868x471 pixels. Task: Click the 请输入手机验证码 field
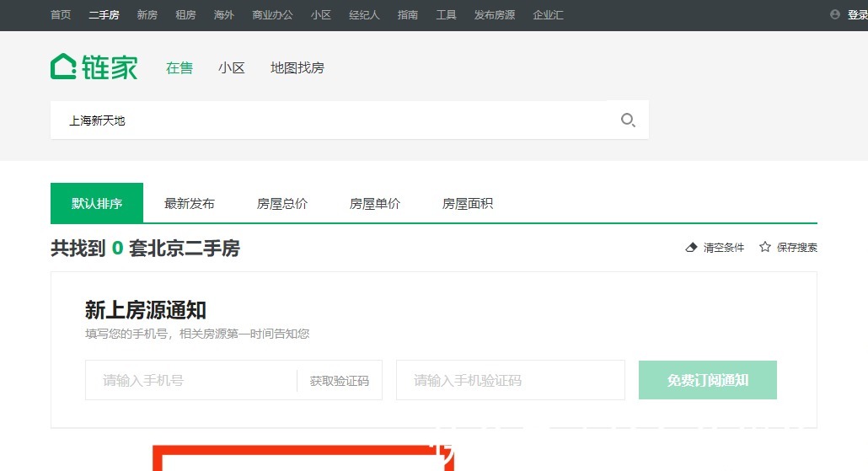511,380
